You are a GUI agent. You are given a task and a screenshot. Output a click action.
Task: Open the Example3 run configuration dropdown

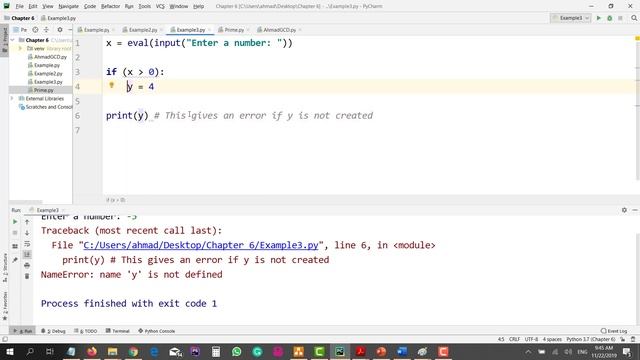pyautogui.click(x=571, y=18)
